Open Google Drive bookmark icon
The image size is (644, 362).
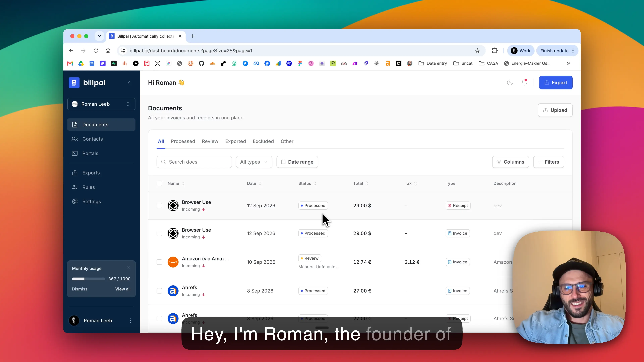point(81,64)
